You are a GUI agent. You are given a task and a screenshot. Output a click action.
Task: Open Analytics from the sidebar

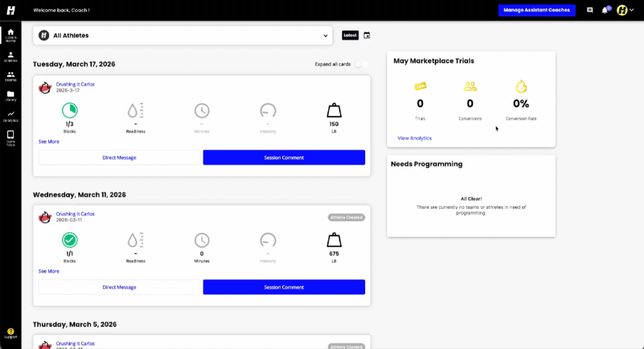point(11,117)
